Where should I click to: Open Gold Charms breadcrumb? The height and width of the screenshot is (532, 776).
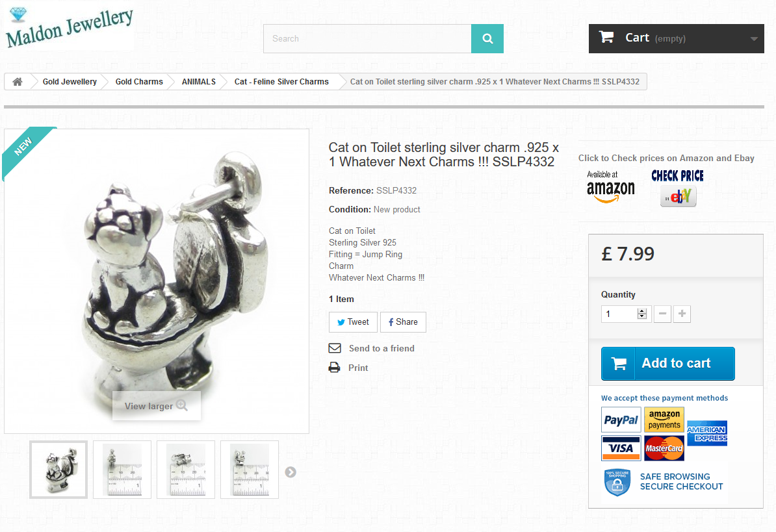(x=139, y=82)
